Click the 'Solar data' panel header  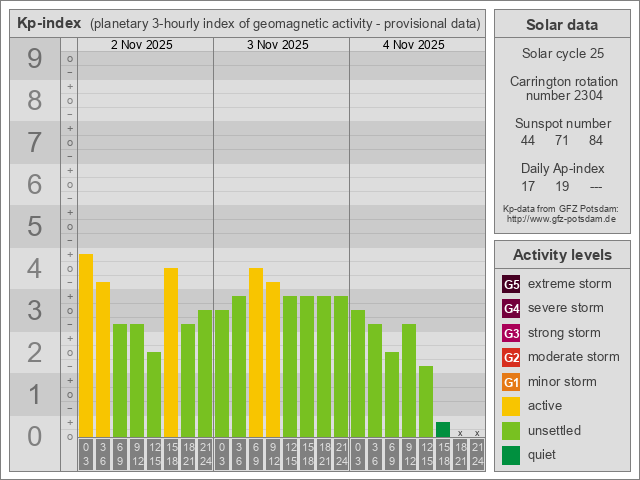pos(561,25)
